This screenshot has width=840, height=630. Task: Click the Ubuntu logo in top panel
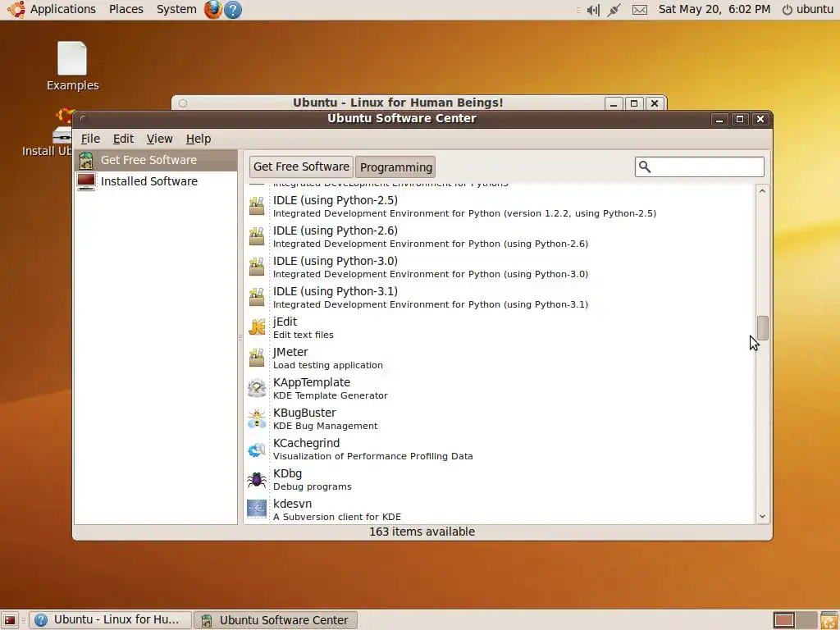[x=16, y=10]
